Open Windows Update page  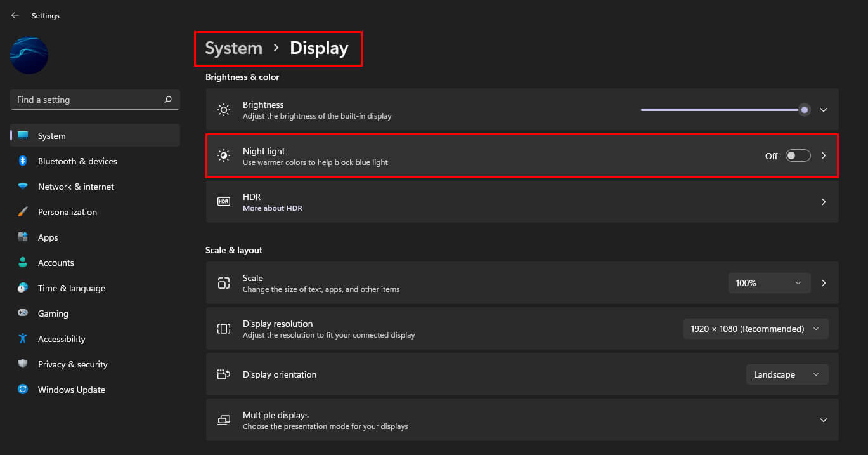click(x=95, y=390)
